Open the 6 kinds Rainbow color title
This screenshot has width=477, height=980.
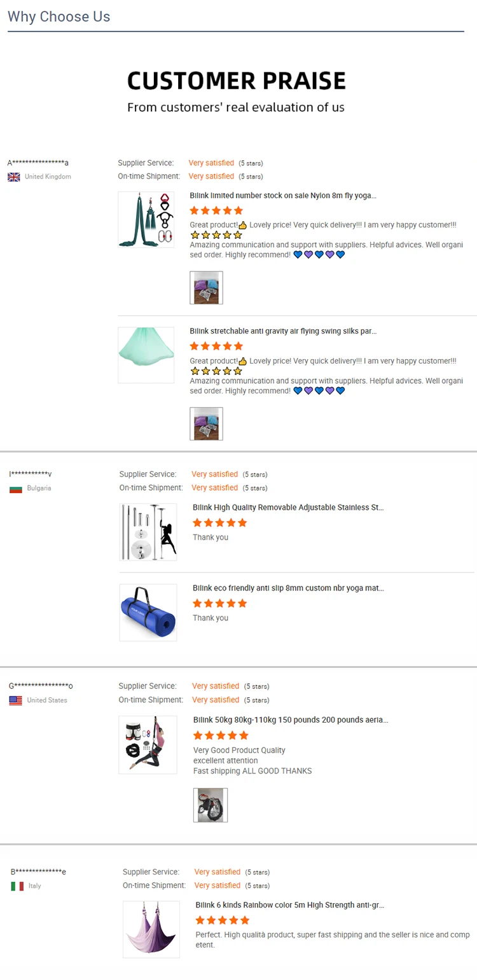(x=290, y=905)
